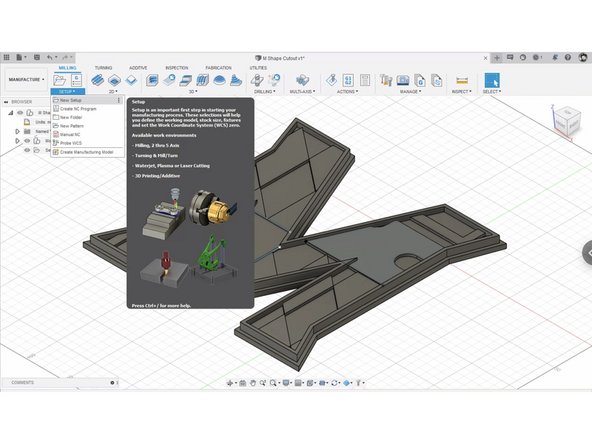
Task: Open the SELECT dropdown
Action: [492, 91]
